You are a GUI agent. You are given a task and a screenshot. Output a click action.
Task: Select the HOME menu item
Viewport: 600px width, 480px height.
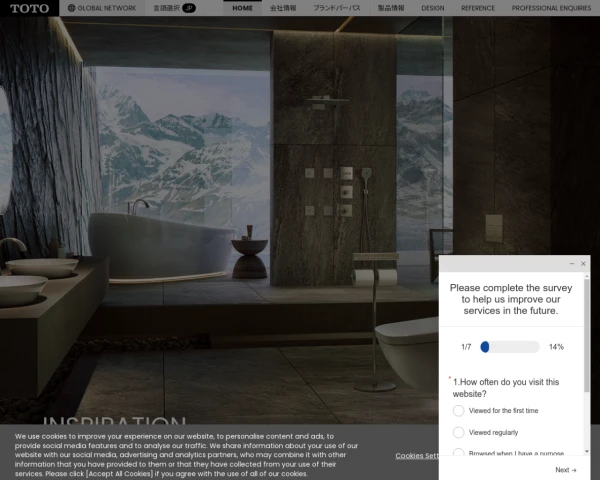pos(243,8)
